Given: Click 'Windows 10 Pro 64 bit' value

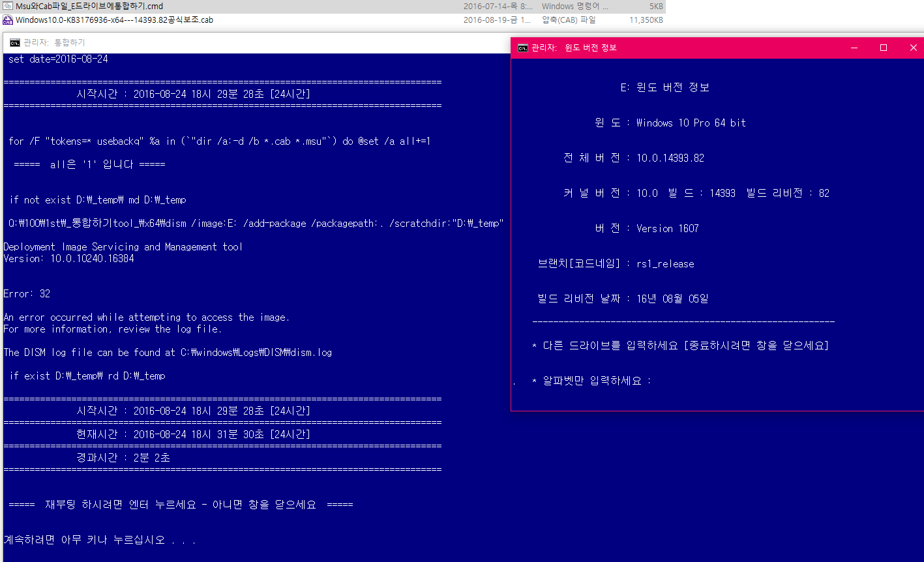Looking at the screenshot, I should pyautogui.click(x=691, y=123).
